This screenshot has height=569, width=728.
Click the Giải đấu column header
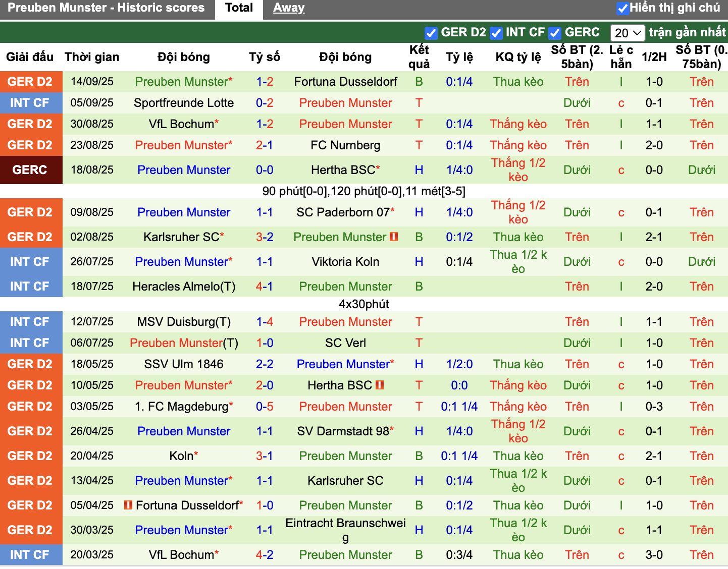[30, 57]
